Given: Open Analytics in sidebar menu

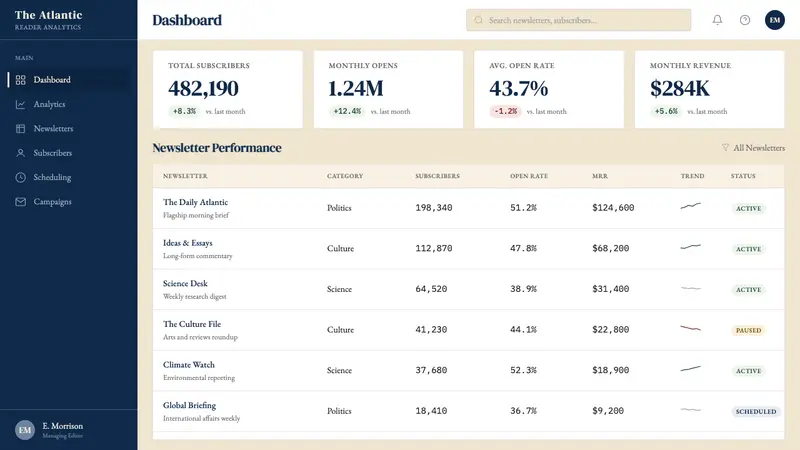Looking at the screenshot, I should pos(68,104).
